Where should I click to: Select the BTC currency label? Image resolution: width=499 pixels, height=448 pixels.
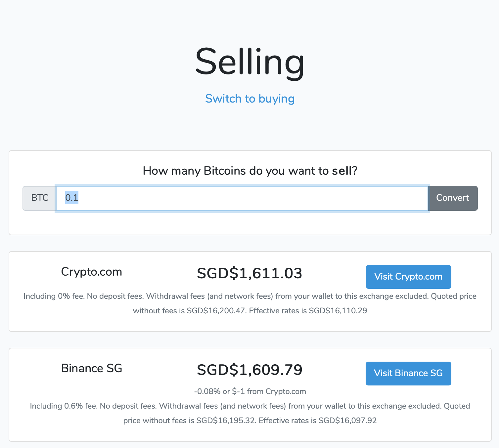39,198
